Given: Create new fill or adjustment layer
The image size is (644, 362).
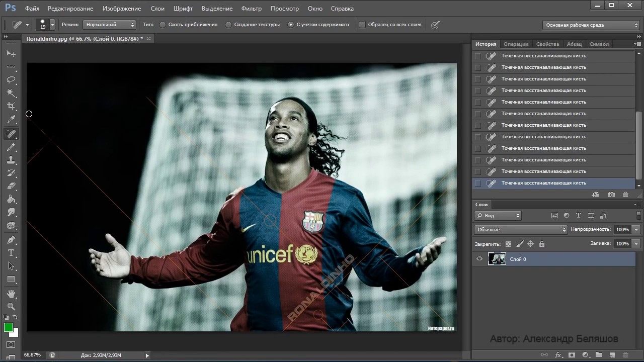Looking at the screenshot, I should pos(585,355).
